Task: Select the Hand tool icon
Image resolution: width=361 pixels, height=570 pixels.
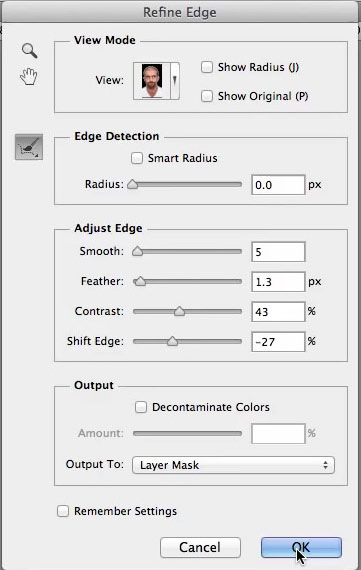Action: pos(29,76)
